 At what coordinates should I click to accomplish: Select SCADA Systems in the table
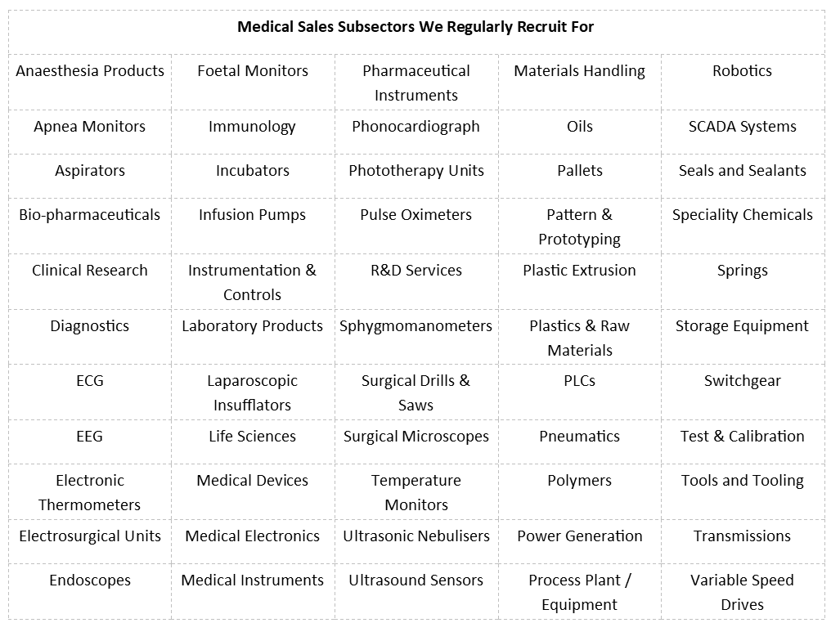click(x=742, y=127)
